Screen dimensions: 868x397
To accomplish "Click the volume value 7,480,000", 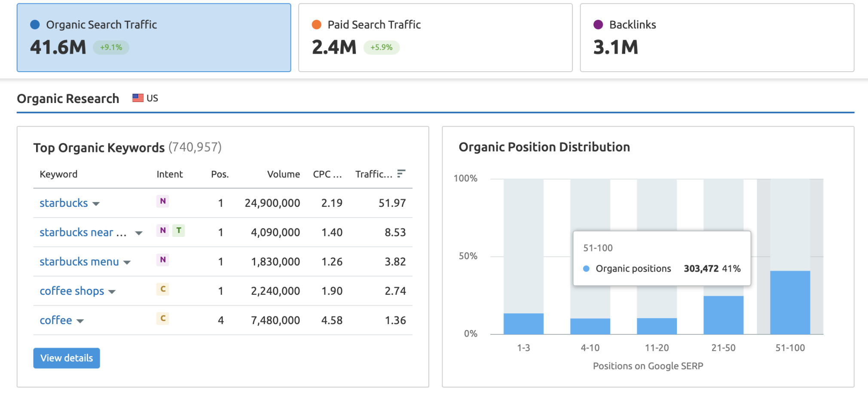I will click(275, 321).
